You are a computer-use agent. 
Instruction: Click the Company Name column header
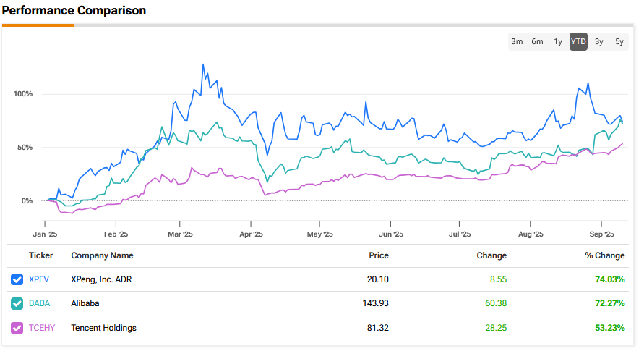pos(102,255)
